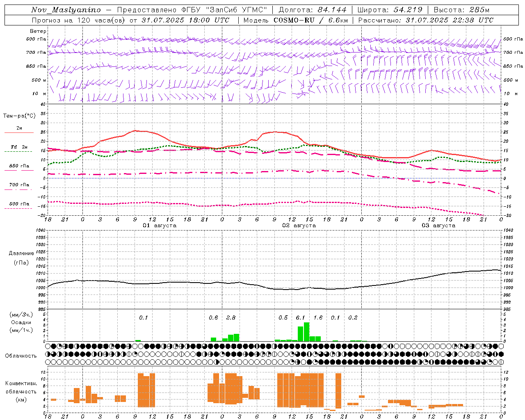525x420 pixels.
Task: Select the (мм/3ч.) unit label
Action: point(21,315)
